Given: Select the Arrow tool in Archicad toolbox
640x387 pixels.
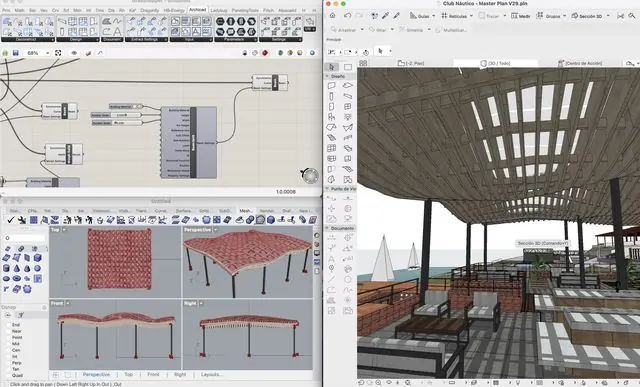Looking at the screenshot, I should click(331, 67).
